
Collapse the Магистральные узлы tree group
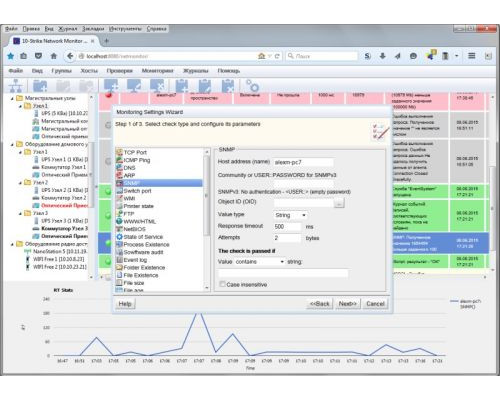tap(12, 98)
